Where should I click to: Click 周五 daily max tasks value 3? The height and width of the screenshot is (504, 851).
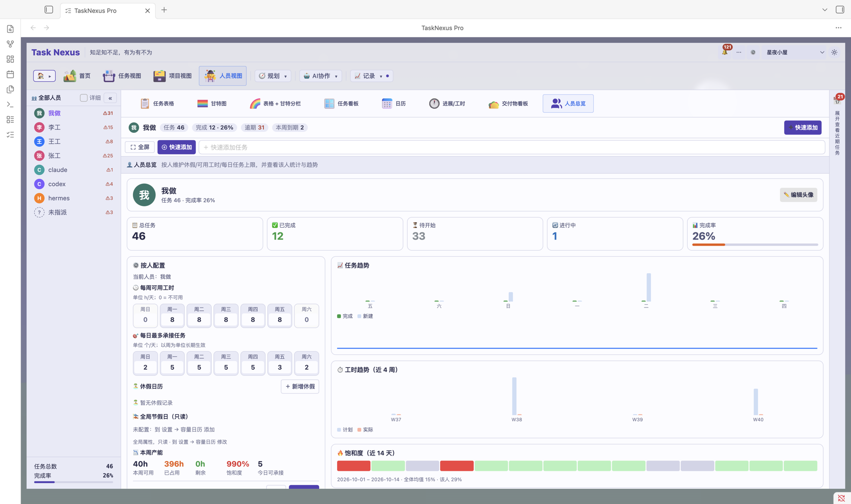280,367
